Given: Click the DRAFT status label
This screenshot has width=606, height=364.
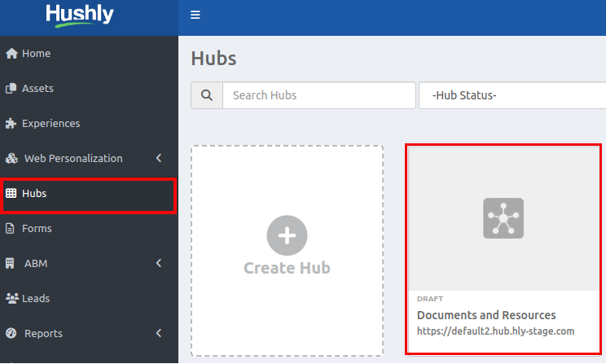Looking at the screenshot, I should coord(430,299).
